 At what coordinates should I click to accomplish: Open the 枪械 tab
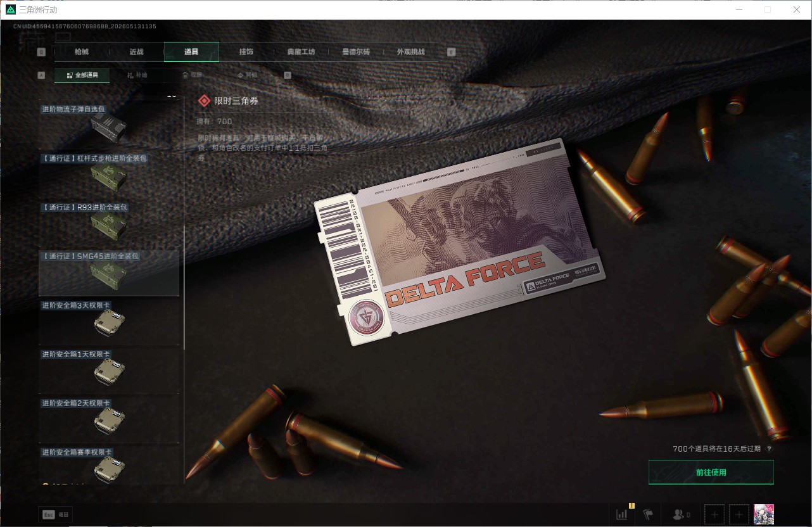coord(82,52)
